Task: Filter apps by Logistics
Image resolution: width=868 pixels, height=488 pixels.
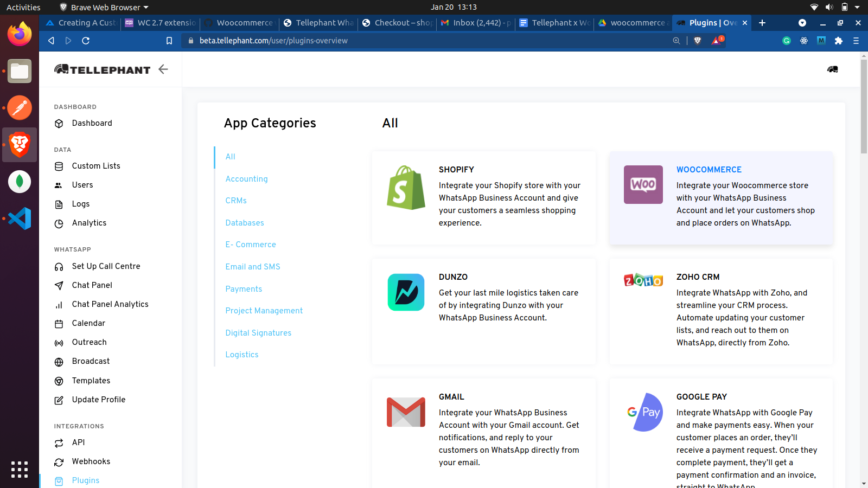Action: tap(242, 355)
